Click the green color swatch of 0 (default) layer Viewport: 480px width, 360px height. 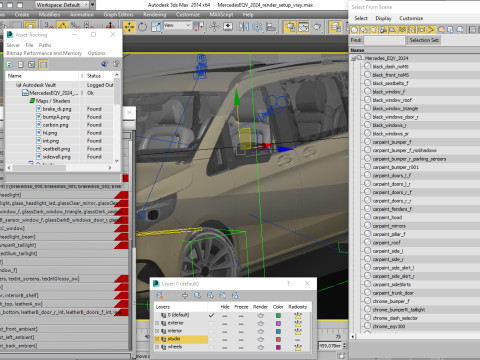[278, 316]
